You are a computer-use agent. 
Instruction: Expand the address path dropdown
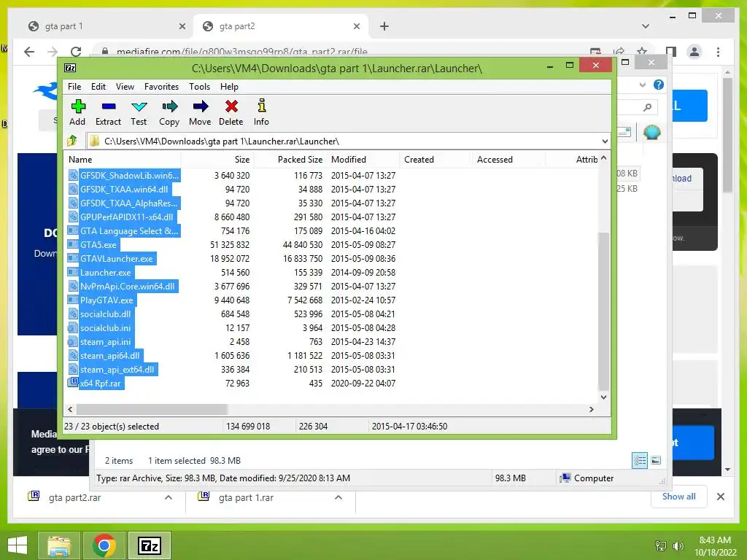pyautogui.click(x=605, y=141)
